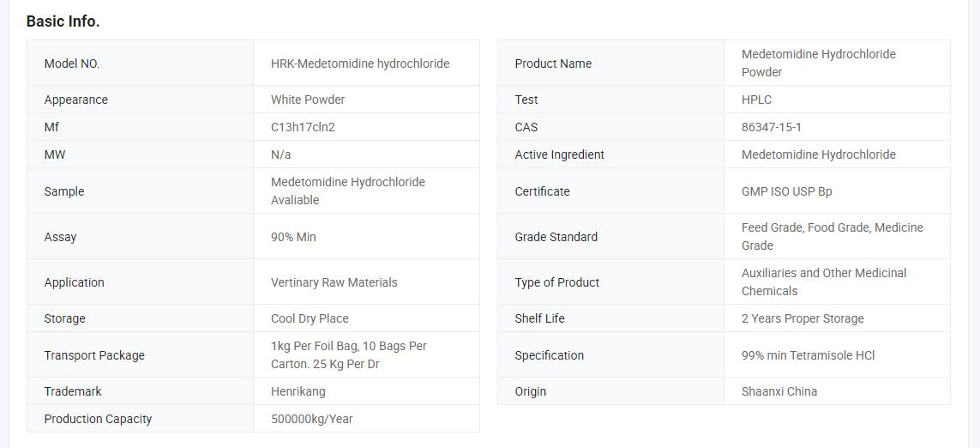980x448 pixels.
Task: Click the Basic Info. heading
Action: [x=63, y=21]
